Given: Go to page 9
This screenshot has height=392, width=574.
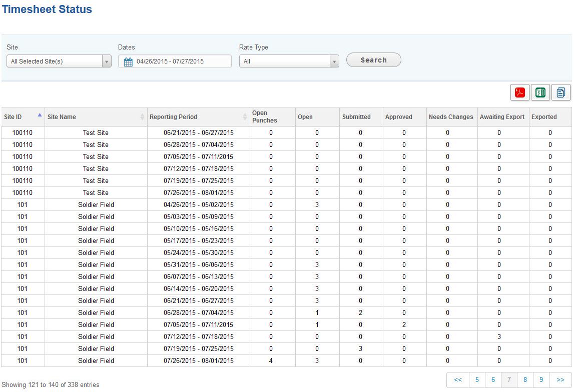Looking at the screenshot, I should [541, 380].
